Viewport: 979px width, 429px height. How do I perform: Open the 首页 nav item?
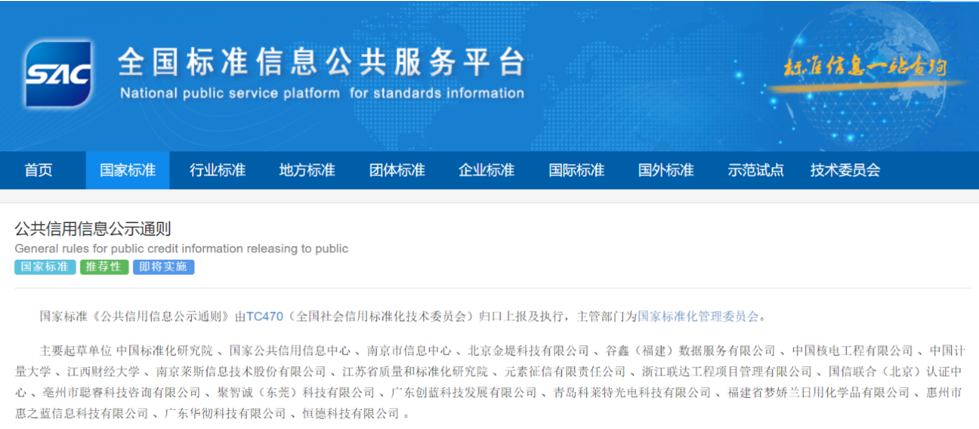pos(39,170)
